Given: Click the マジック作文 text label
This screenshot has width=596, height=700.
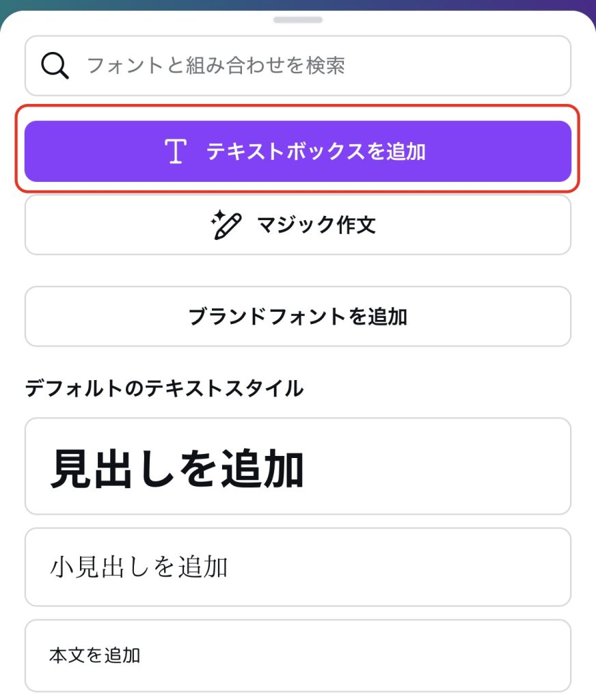Looking at the screenshot, I should click(316, 224).
